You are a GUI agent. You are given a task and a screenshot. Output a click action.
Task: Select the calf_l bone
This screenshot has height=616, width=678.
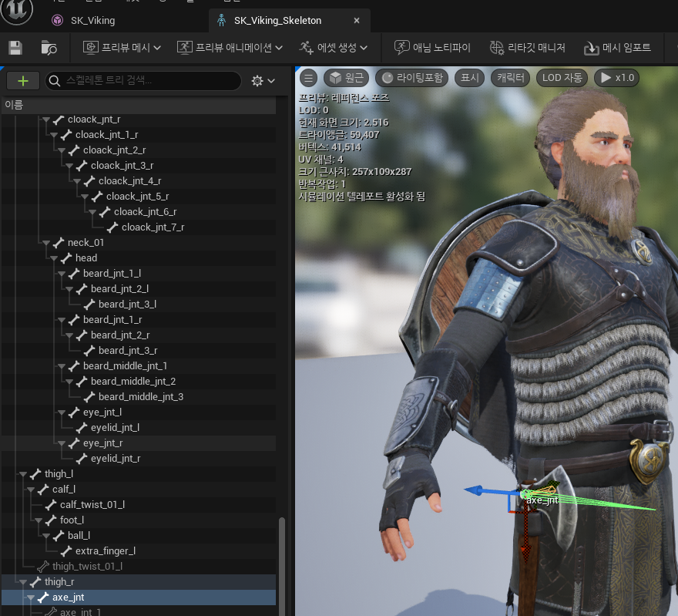point(63,490)
